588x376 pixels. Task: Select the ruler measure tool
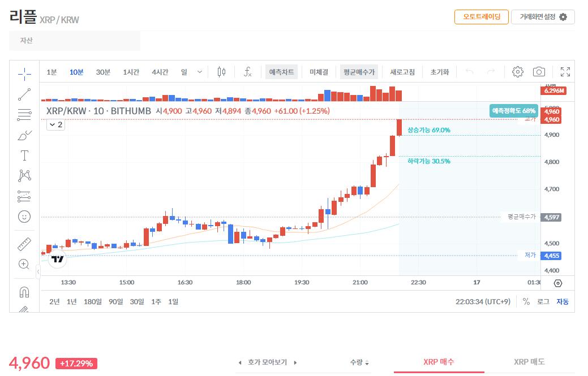pos(24,244)
